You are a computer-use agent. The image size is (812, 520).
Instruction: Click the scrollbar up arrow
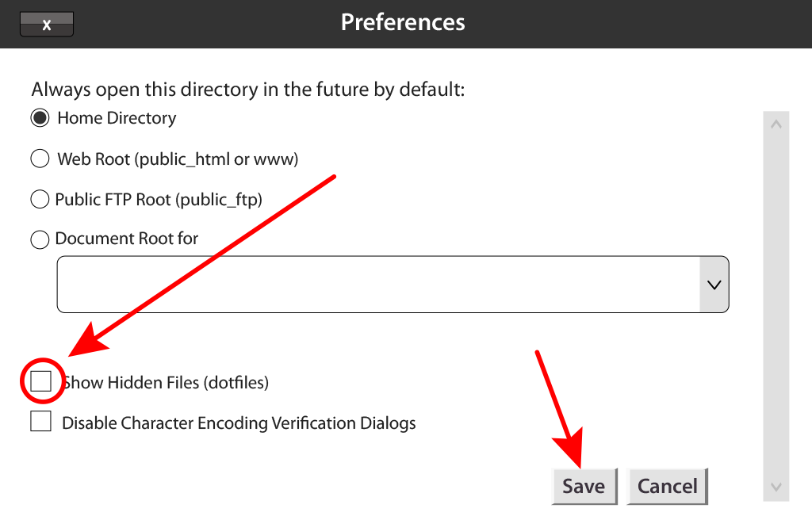tap(776, 124)
